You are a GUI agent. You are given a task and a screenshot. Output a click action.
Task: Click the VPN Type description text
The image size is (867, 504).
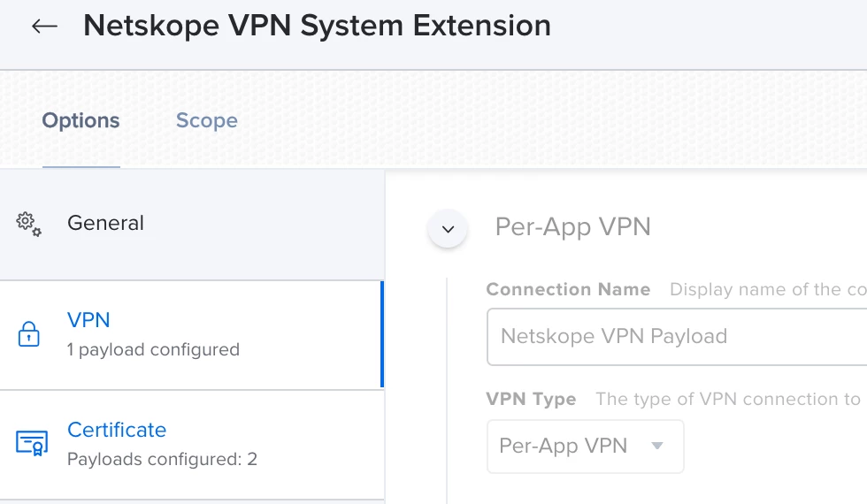click(727, 399)
